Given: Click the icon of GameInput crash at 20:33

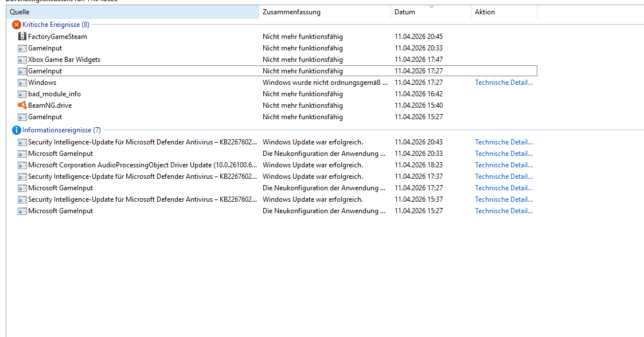Looking at the screenshot, I should tap(22, 48).
